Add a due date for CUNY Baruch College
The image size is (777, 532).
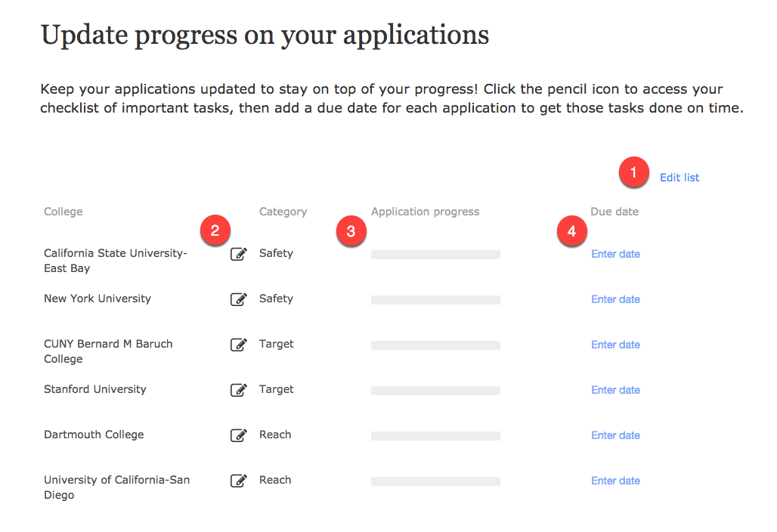point(615,345)
